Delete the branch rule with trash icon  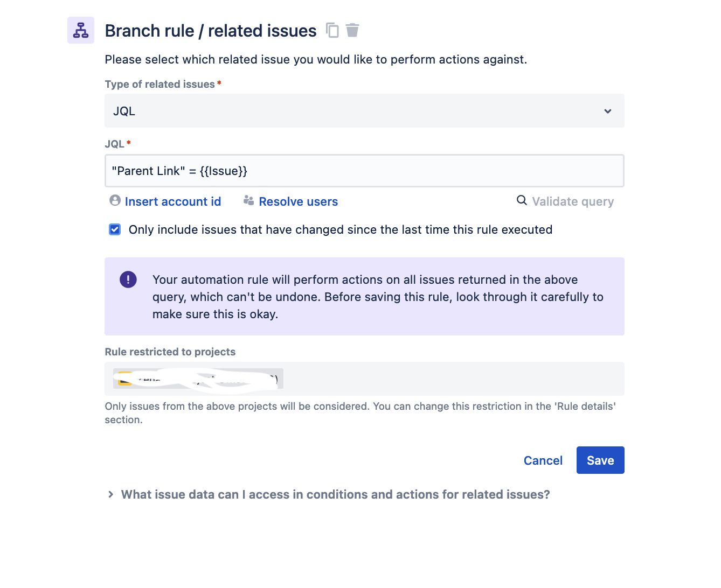click(352, 30)
